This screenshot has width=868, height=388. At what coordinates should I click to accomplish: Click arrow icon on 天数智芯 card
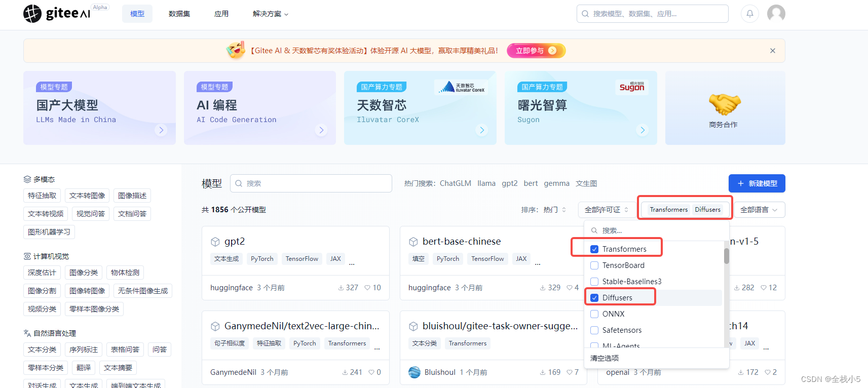point(482,130)
